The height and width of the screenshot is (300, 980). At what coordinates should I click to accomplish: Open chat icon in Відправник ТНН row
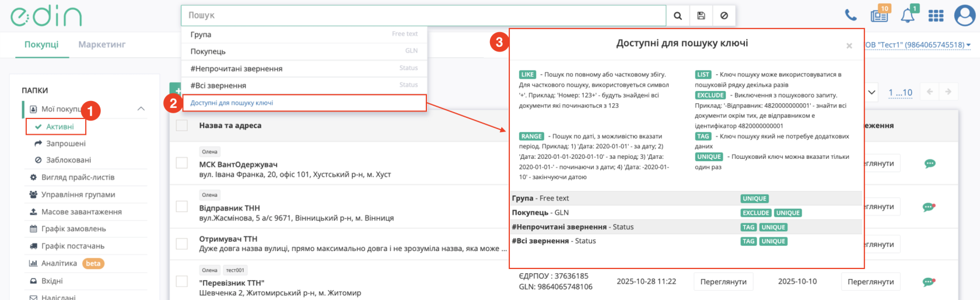(x=929, y=207)
